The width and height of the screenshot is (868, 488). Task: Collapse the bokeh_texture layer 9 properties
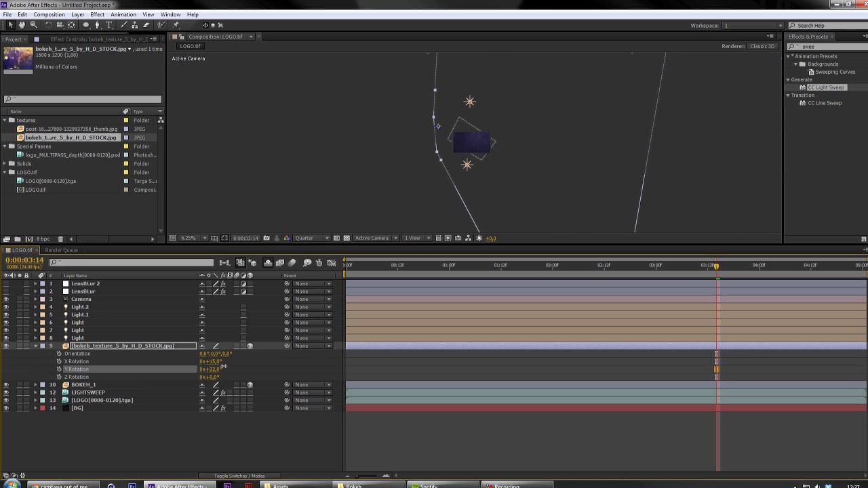coord(35,346)
